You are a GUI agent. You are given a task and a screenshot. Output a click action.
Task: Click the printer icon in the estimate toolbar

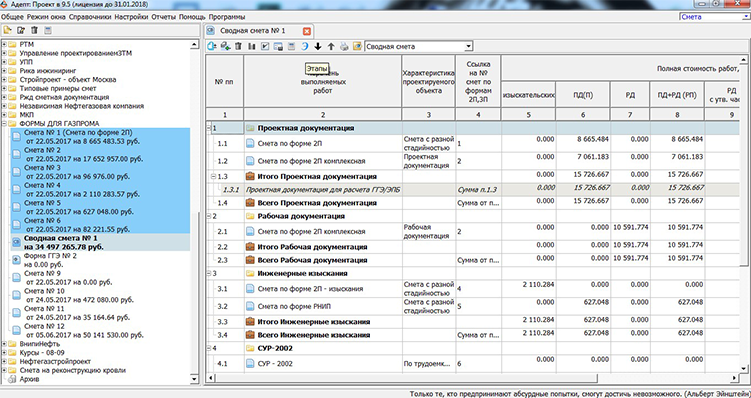click(344, 46)
